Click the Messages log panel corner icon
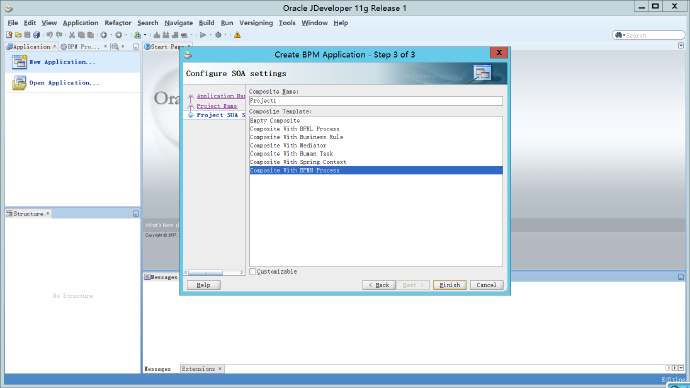The image size is (690, 388). pos(681,277)
